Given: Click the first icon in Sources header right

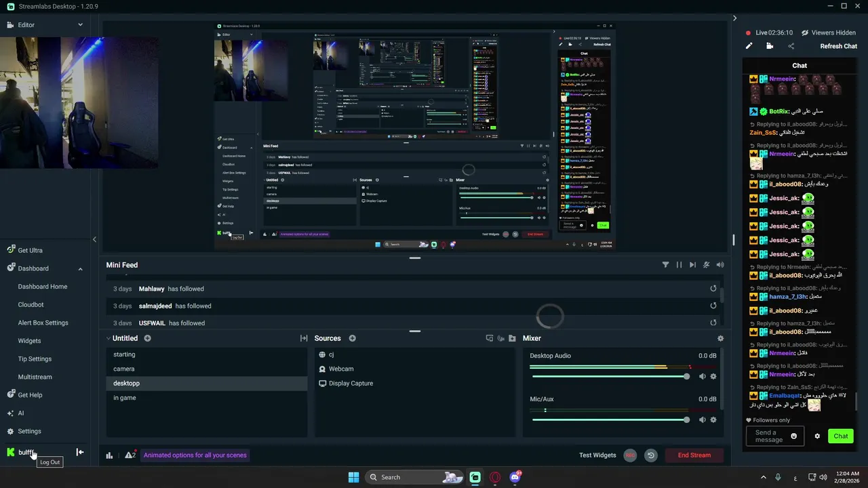Looking at the screenshot, I should tap(490, 338).
